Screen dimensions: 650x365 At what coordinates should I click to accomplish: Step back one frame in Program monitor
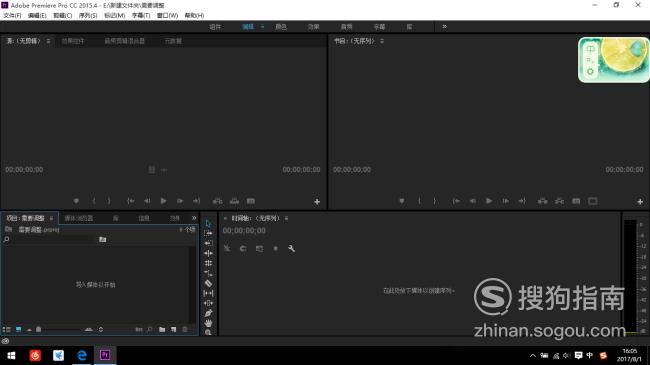coord(473,201)
